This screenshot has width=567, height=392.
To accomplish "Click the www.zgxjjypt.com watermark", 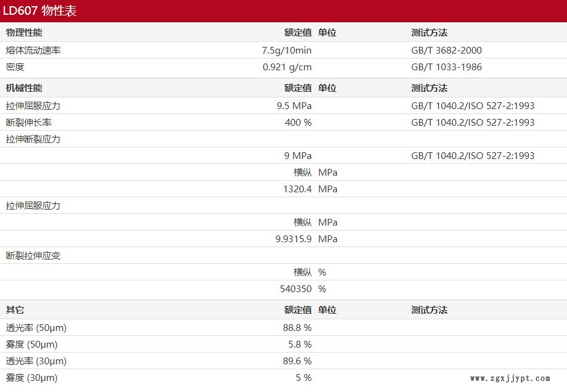I will pos(510,378).
